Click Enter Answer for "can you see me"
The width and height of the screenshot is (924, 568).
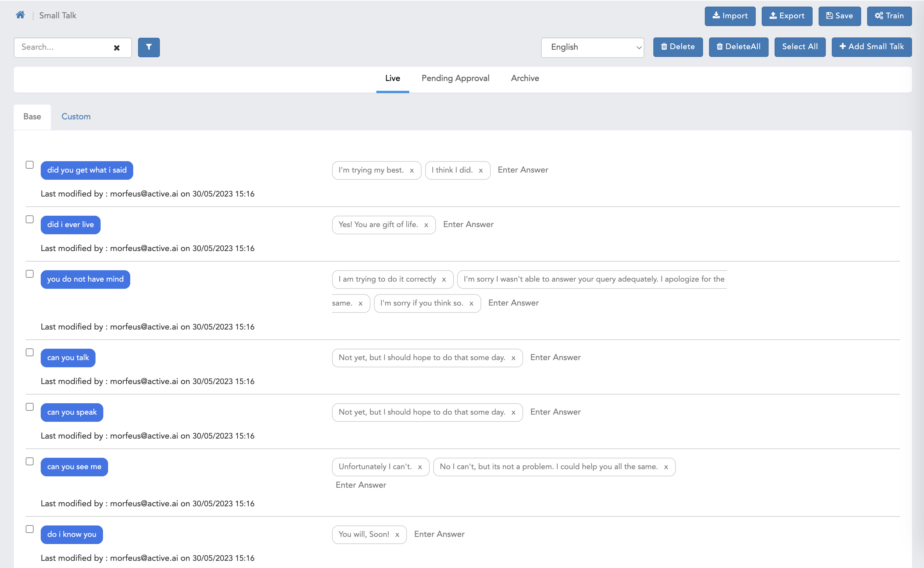coord(361,485)
